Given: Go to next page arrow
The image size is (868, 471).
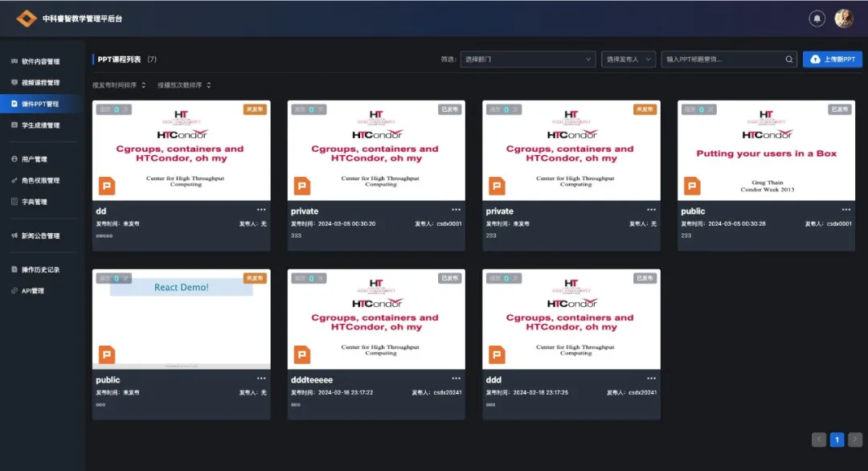Looking at the screenshot, I should click(855, 440).
